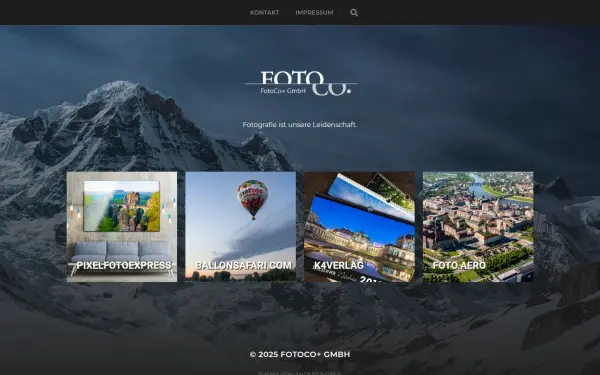Viewport: 600px width, 375px height.
Task: Click the FotoCo logo
Action: pyautogui.click(x=301, y=83)
